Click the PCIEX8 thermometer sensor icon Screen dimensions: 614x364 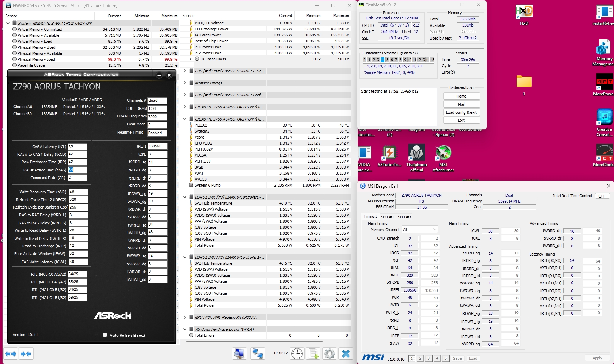(x=191, y=125)
